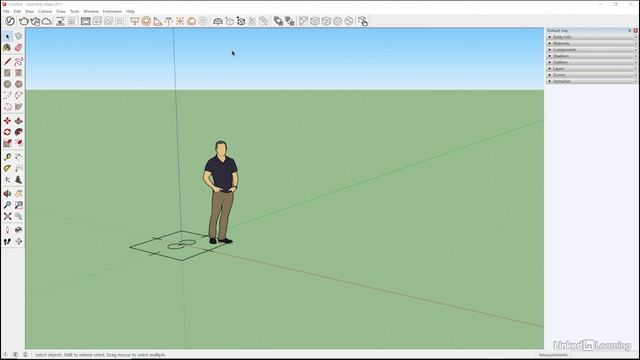Activate the Offset tool
This screenshot has height=360, width=640.
pos(19,143)
